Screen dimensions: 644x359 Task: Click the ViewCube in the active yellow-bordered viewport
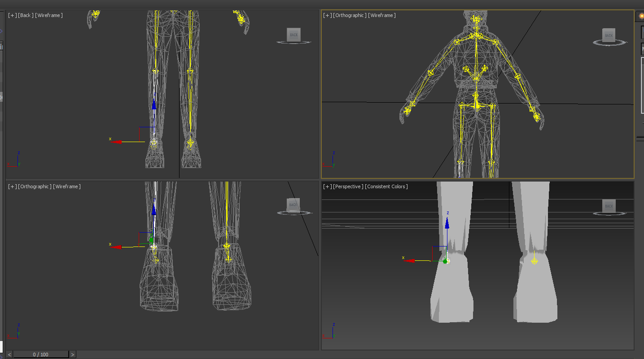(609, 35)
